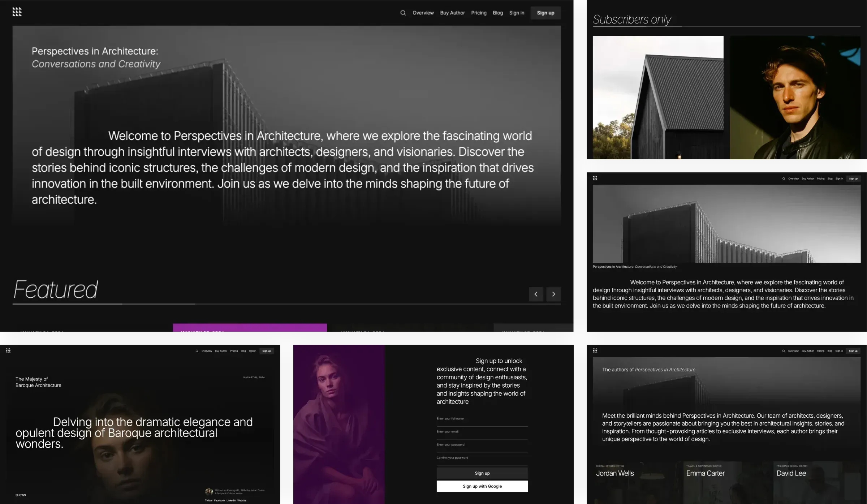
Task: Click the Sign up button in main header
Action: [545, 13]
